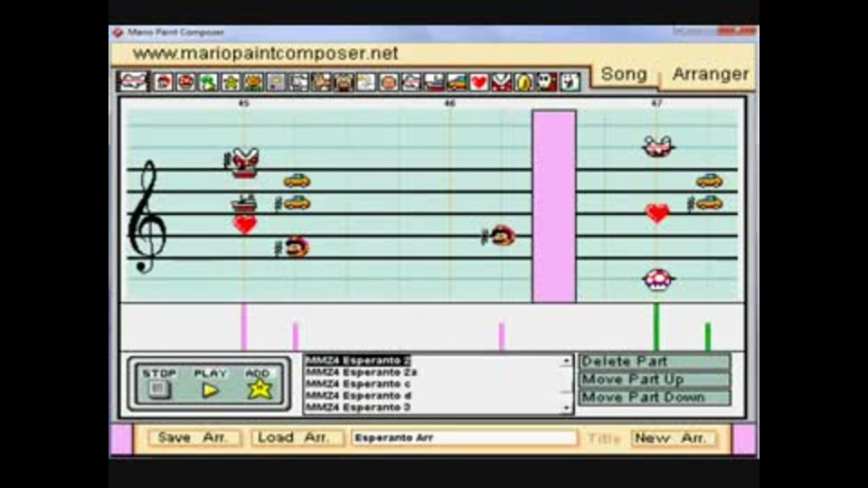Click the Mushroom note below the staff
Viewport: 868px width, 488px height.
(x=658, y=280)
